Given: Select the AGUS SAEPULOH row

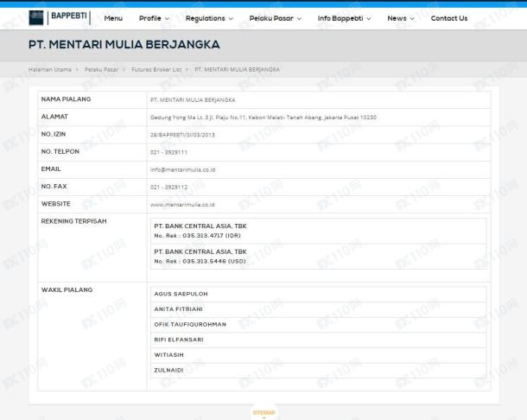Looking at the screenshot, I should 318,294.
